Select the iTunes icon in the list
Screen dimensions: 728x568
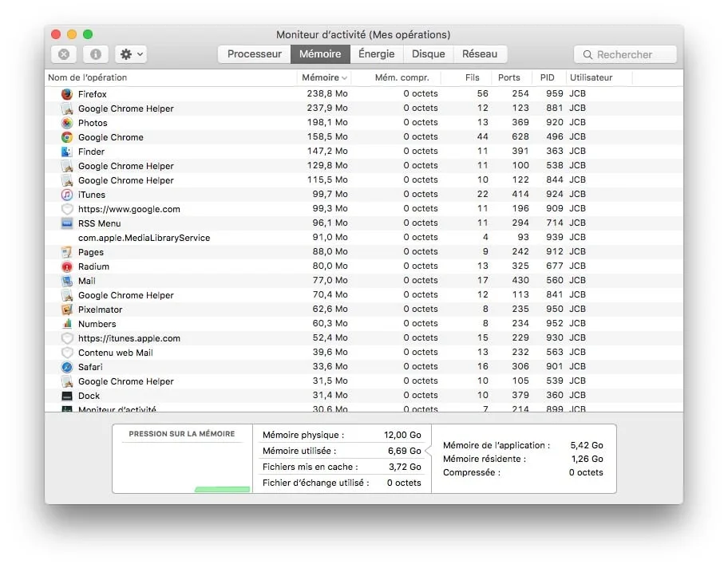(66, 194)
